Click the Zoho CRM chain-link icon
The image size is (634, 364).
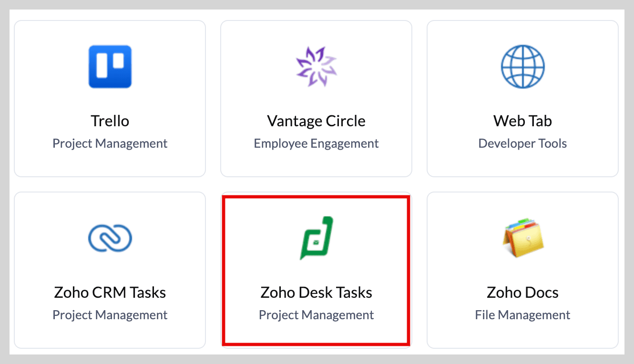(x=110, y=238)
